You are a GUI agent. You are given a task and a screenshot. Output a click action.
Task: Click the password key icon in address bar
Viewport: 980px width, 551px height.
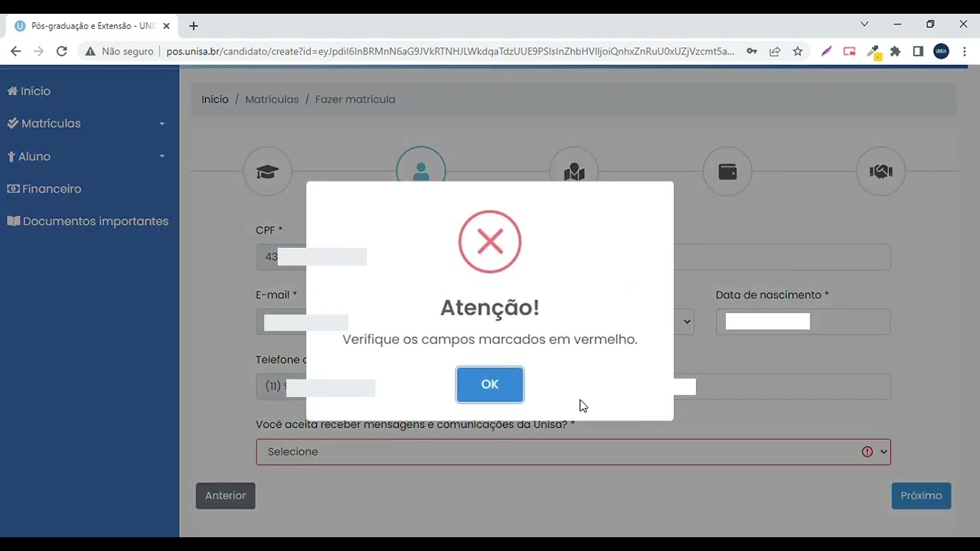pyautogui.click(x=752, y=51)
